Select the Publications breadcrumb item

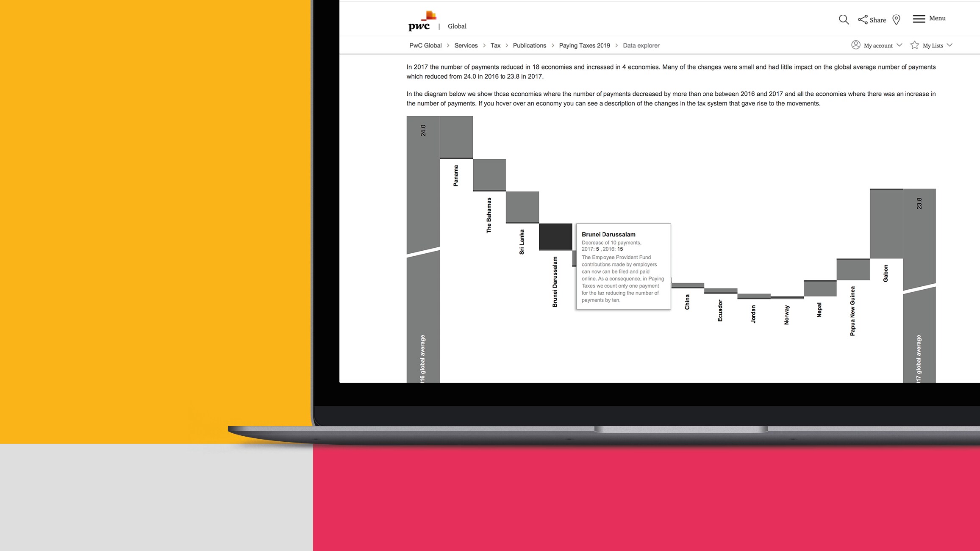pyautogui.click(x=530, y=45)
